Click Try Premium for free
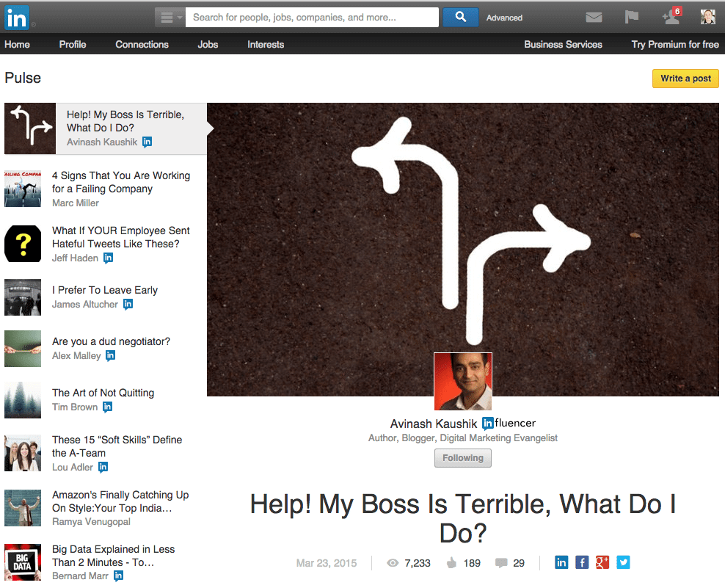Screen dimensions: 725x588 tap(675, 45)
